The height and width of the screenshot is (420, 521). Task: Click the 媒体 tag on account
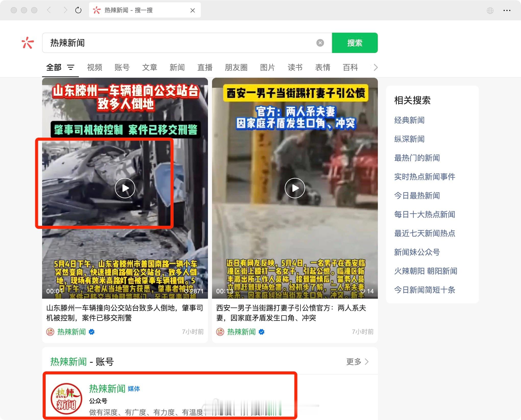[134, 389]
